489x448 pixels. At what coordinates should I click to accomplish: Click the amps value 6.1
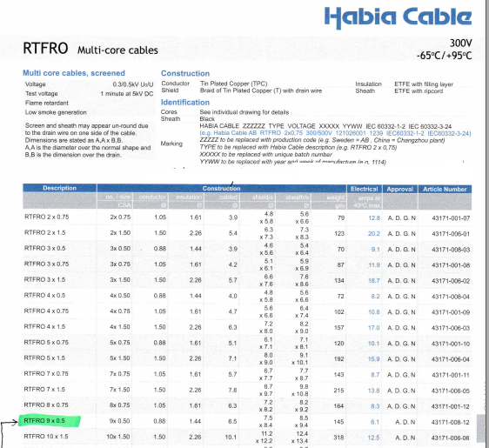coord(375,422)
